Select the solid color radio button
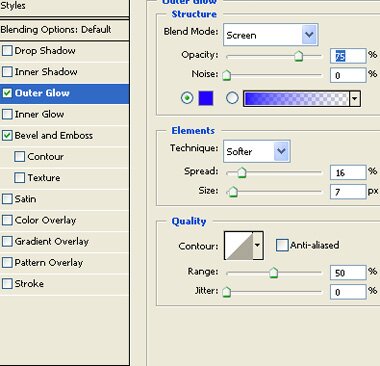 pos(187,98)
